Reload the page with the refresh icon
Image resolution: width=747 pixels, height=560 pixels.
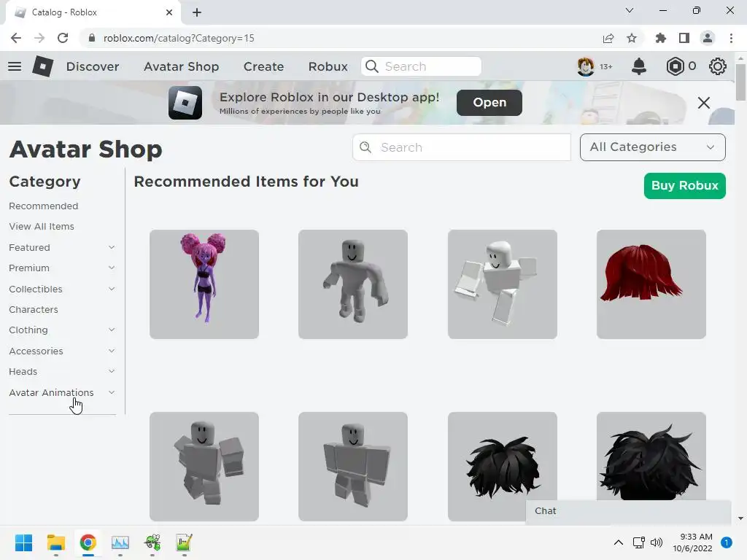(63, 38)
